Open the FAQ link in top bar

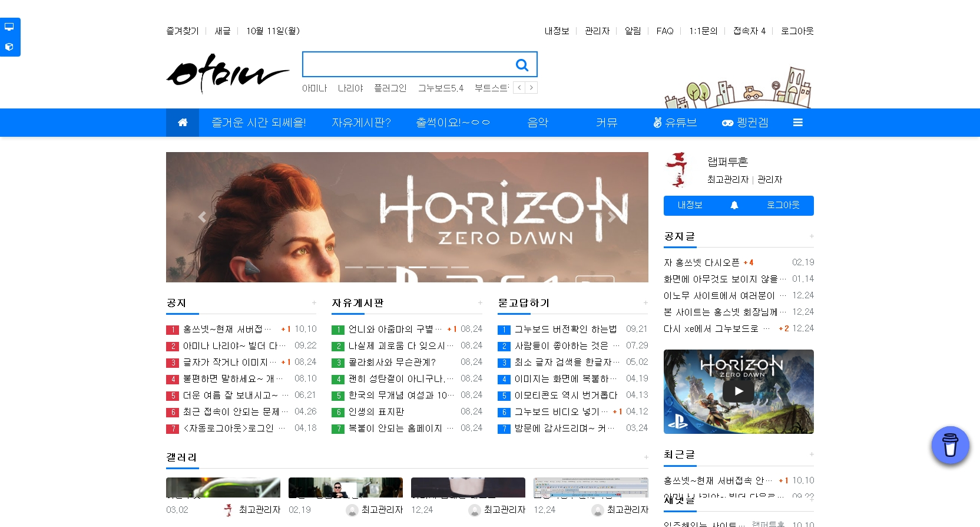[665, 31]
